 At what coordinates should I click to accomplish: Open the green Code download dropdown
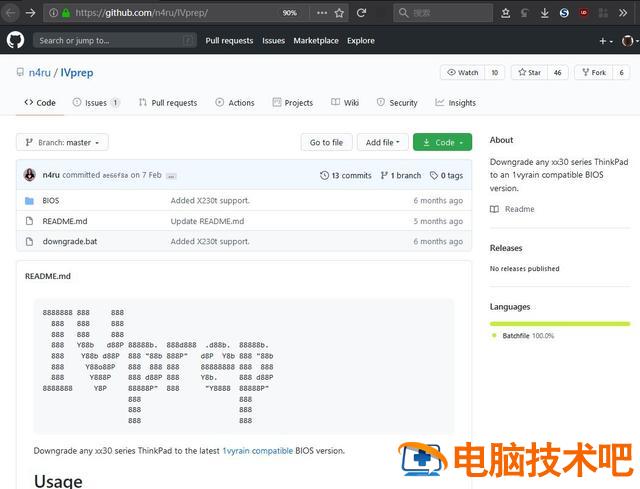click(x=442, y=142)
